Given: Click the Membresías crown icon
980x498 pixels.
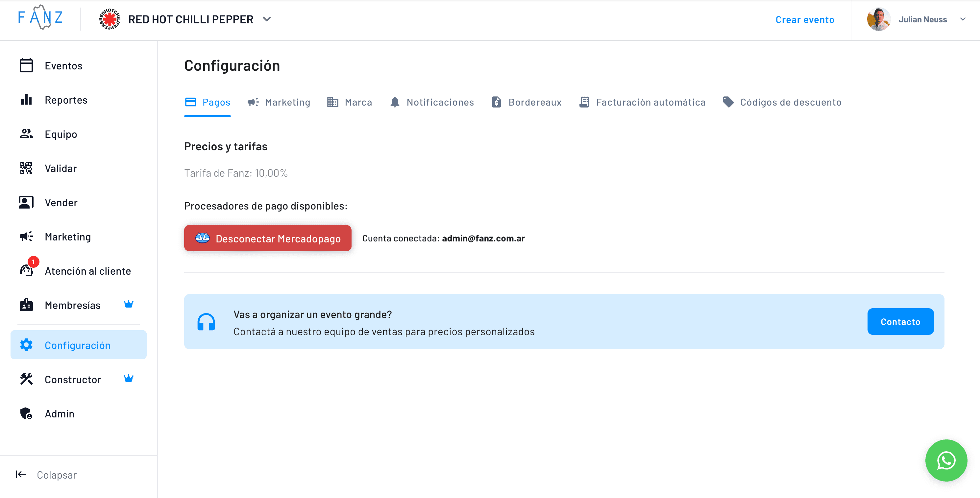Looking at the screenshot, I should (129, 304).
